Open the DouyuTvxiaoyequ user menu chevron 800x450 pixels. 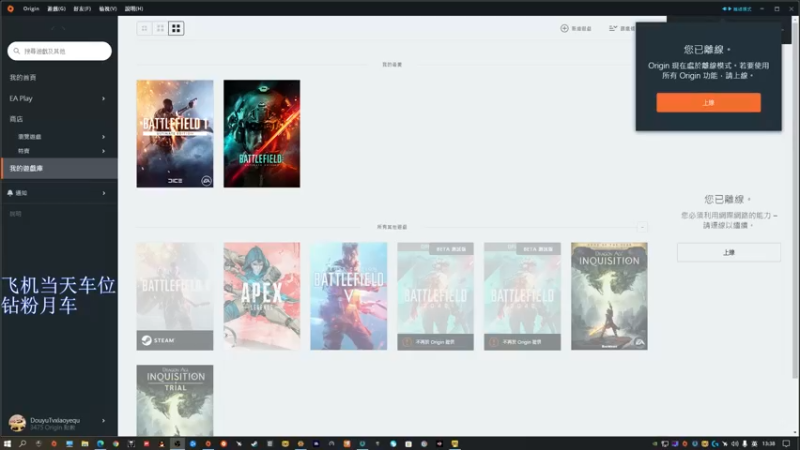[x=104, y=421]
